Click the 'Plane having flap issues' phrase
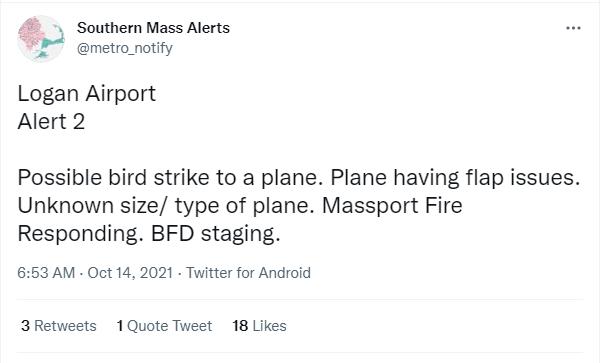Screen dimensions: 601x363 (x=455, y=178)
